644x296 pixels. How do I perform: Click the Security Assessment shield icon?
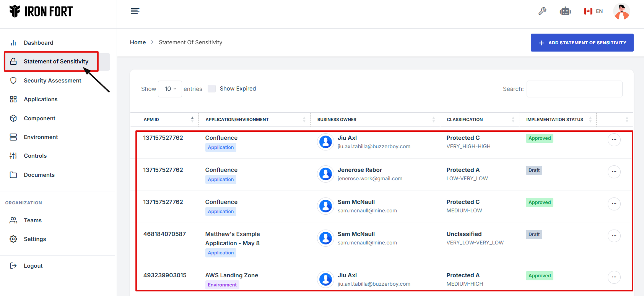pos(13,81)
